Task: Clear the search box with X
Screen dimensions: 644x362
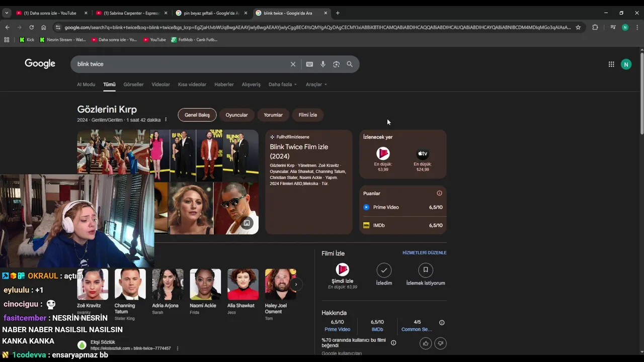Action: click(293, 64)
